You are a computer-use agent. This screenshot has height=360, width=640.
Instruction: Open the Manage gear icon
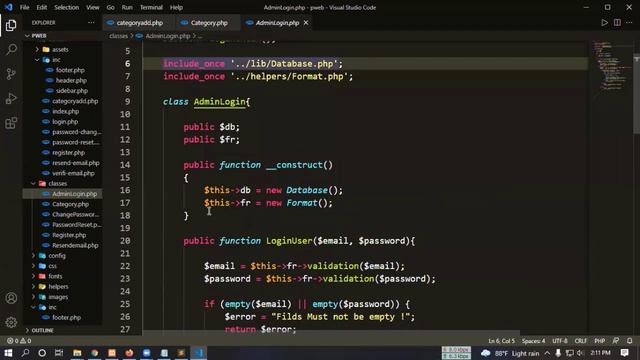coord(11,322)
